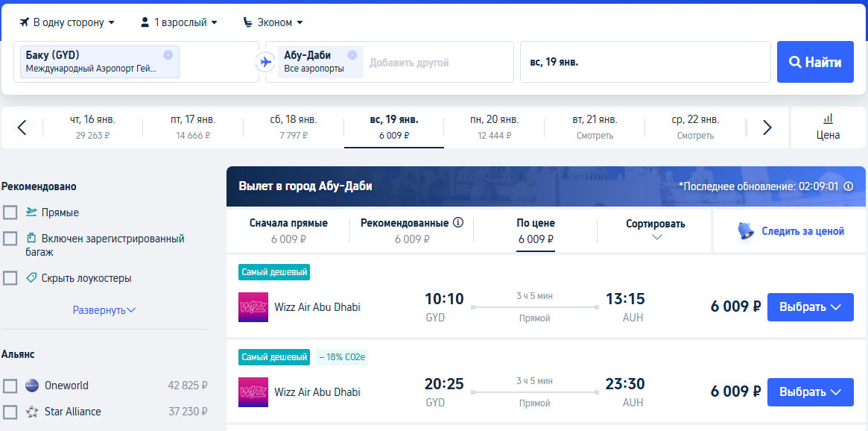868x431 pixels.
Task: Remove Баку (GYD) departure chip
Action: 168,55
